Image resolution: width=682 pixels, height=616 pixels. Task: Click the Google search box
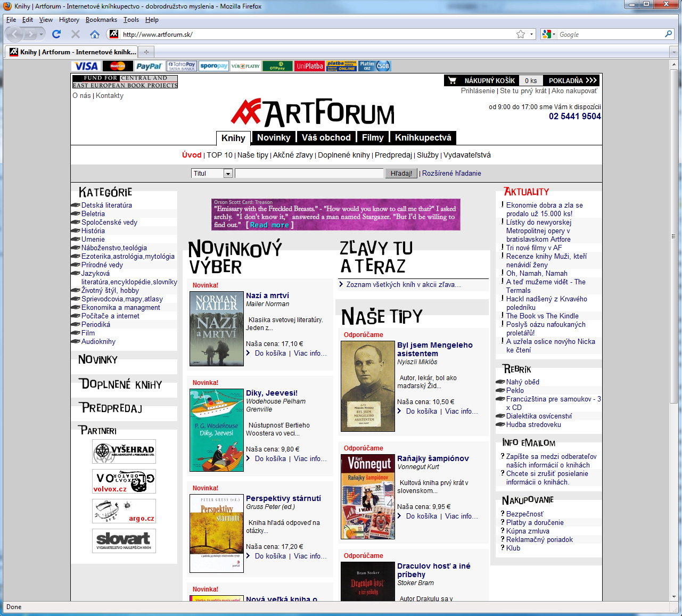point(610,34)
